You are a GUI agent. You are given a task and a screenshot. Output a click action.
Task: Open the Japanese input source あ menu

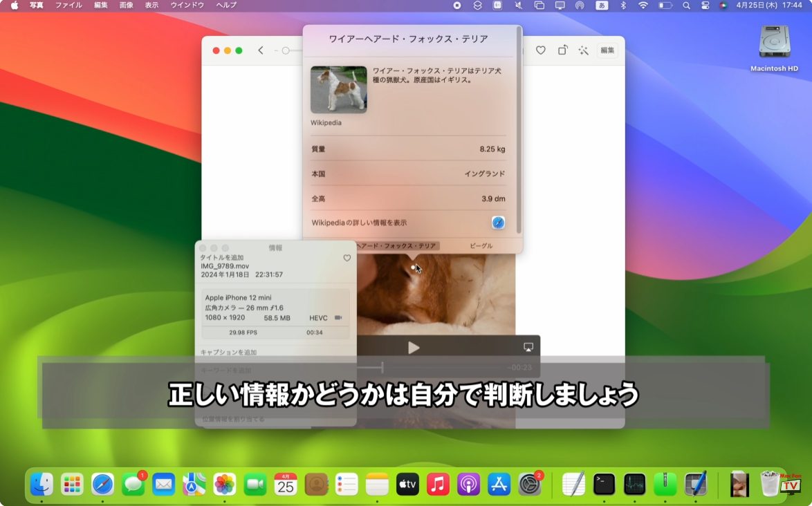(602, 5)
